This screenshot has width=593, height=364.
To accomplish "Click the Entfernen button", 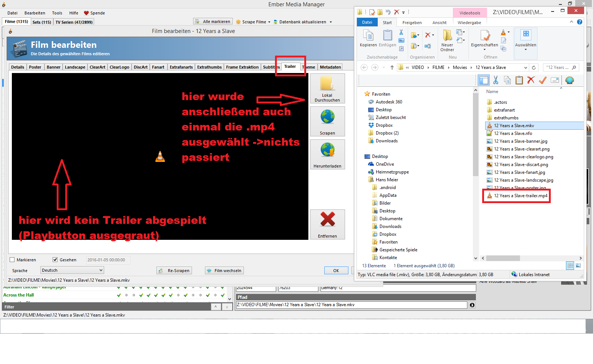I will (x=327, y=224).
